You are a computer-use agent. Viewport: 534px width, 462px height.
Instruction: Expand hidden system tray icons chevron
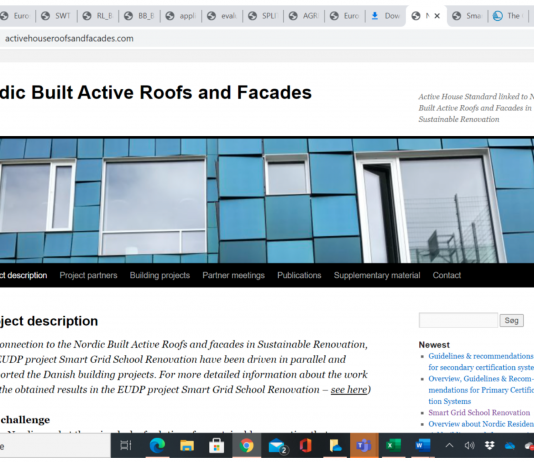(449, 445)
